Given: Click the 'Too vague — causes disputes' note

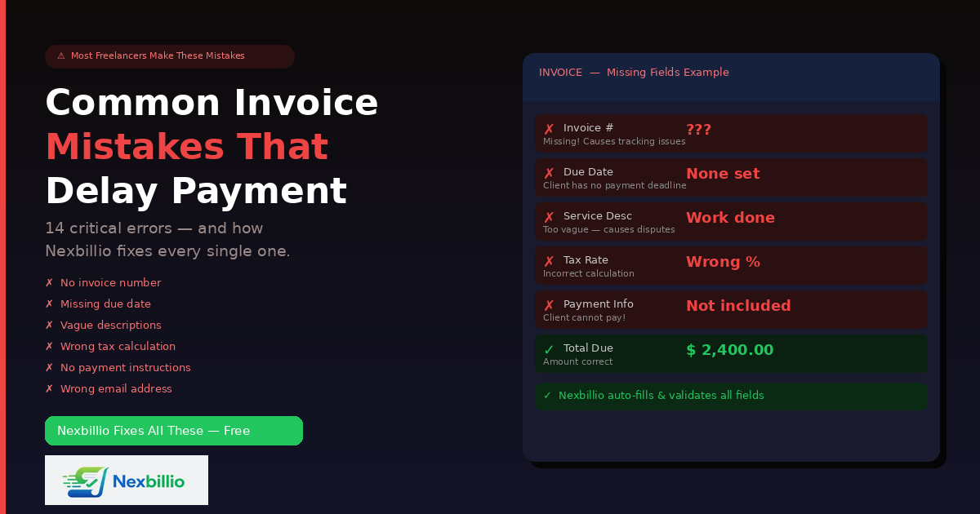Looking at the screenshot, I should [609, 230].
